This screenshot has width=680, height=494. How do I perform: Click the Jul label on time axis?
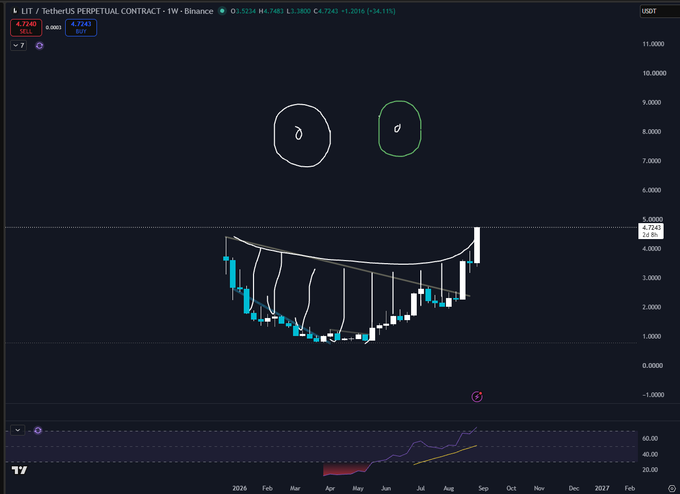[421, 488]
